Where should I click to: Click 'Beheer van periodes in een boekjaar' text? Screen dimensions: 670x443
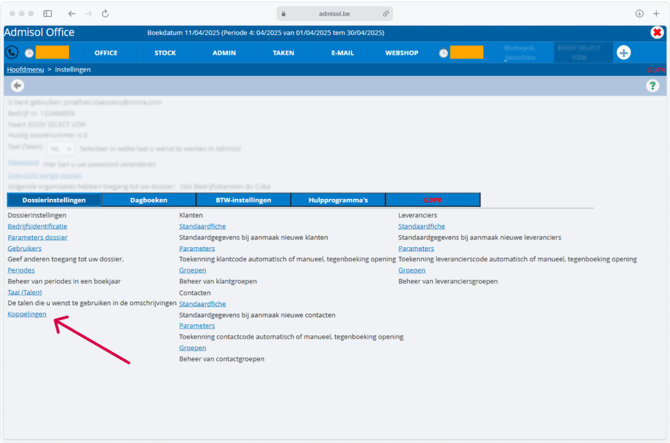pyautogui.click(x=64, y=282)
